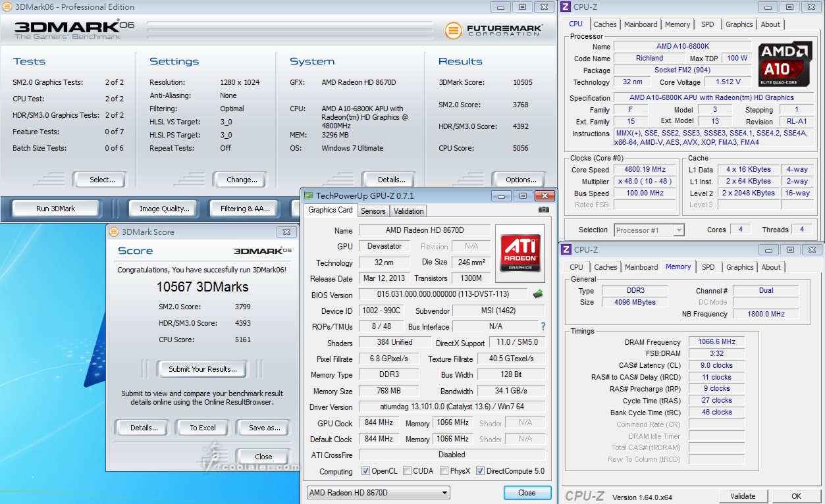Click the lower CPU-Z window title icon

(x=566, y=249)
